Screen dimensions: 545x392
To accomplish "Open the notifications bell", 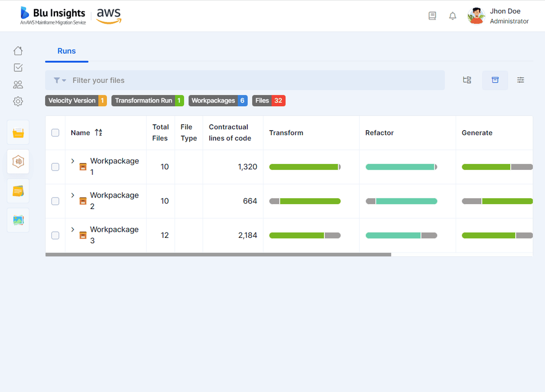I will (x=452, y=16).
